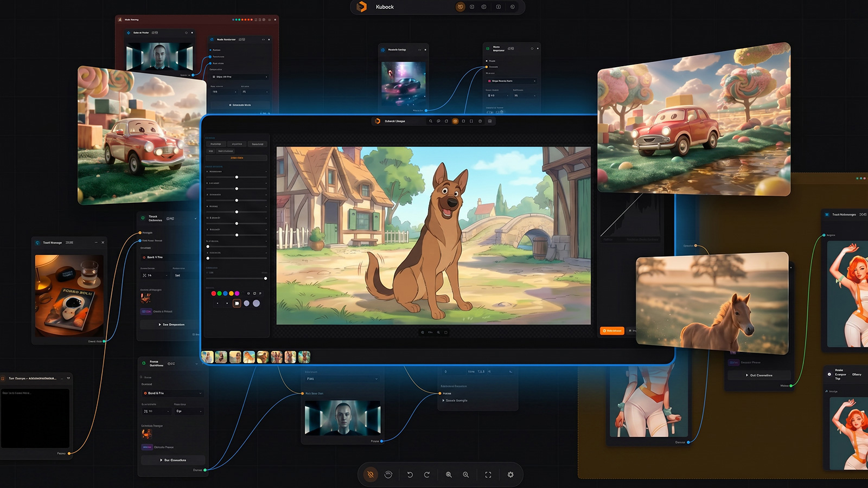
Task: Open the Bavit dropdown in the Tirock node
Action: click(x=170, y=258)
